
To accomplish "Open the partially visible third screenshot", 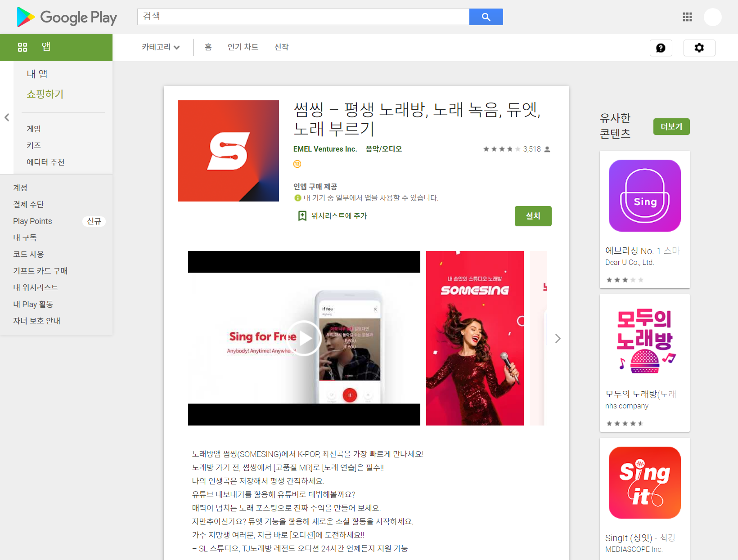I will coord(538,338).
